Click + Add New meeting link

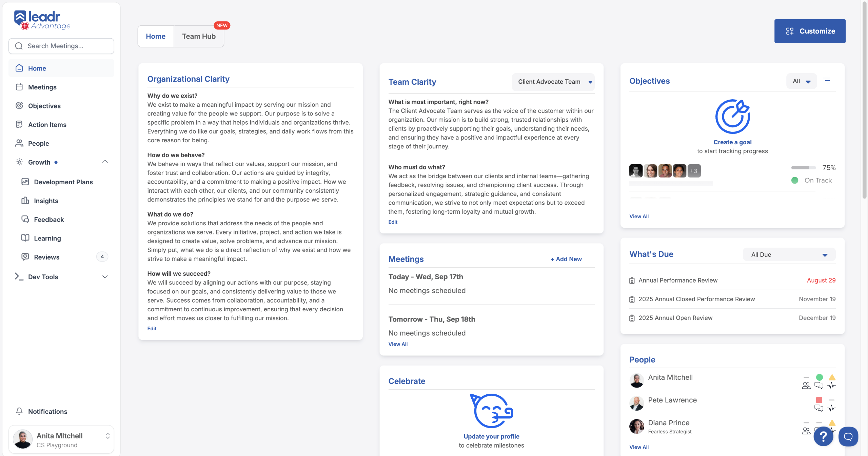pos(566,259)
